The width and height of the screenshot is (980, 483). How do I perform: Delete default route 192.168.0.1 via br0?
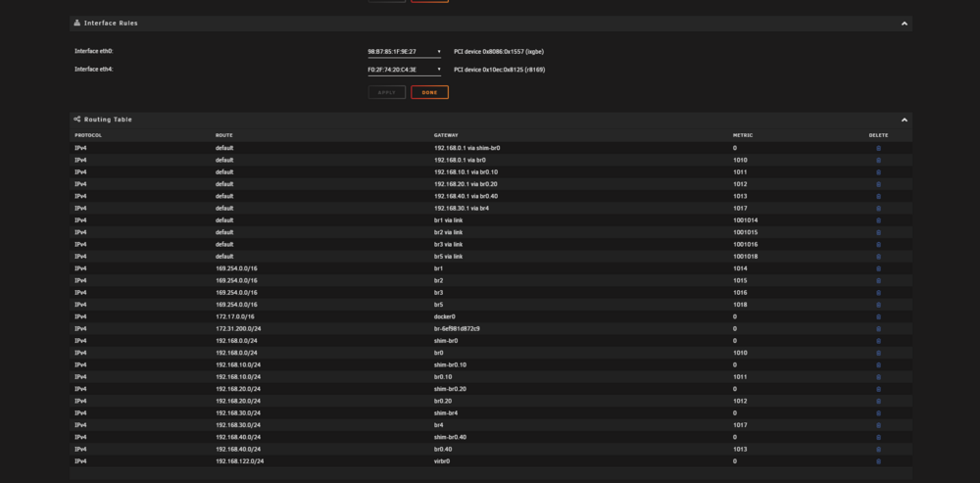(x=878, y=160)
